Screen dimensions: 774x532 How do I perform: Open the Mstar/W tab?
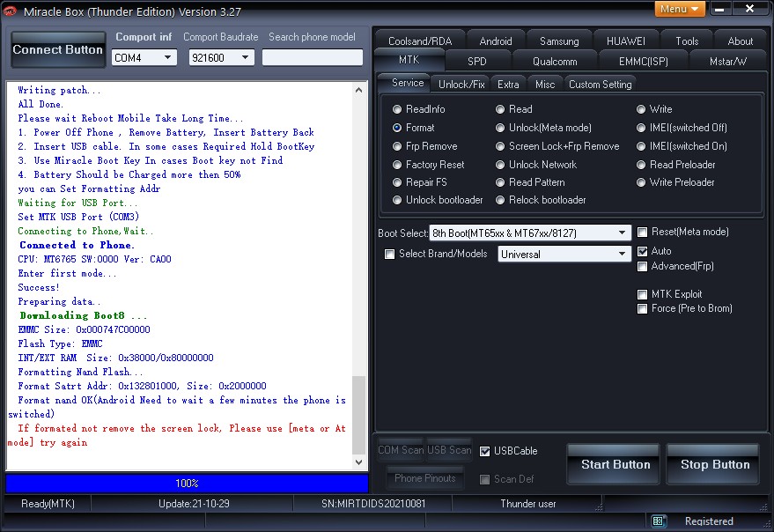727,62
